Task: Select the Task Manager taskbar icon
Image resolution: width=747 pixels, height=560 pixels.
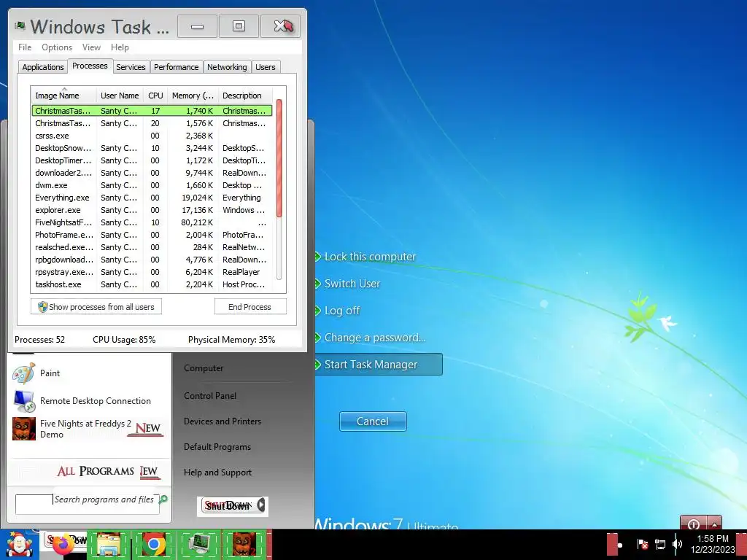Action: pos(199,544)
